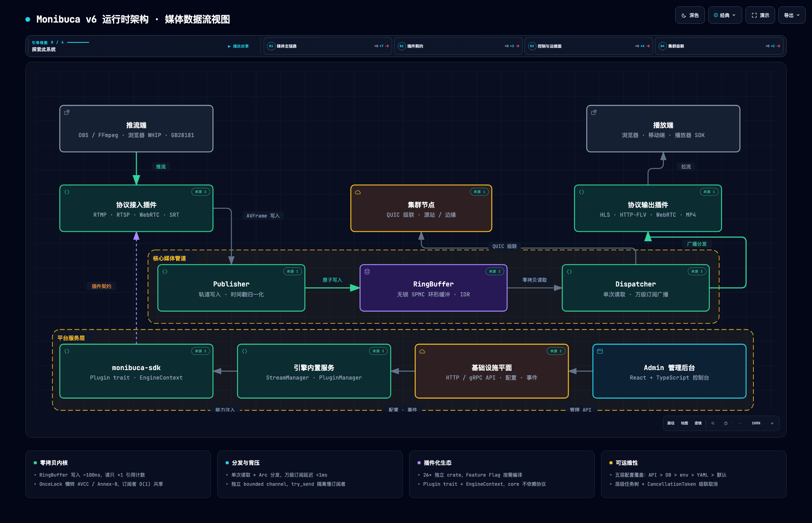
Task: Select guide step 01 媒体主链路
Action: 328,46
